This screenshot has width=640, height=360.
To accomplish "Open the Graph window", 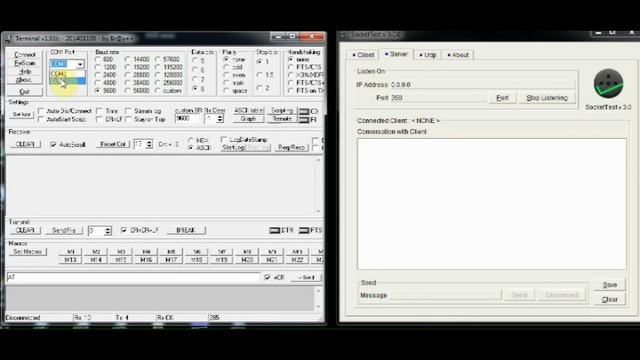I will click(x=248, y=119).
